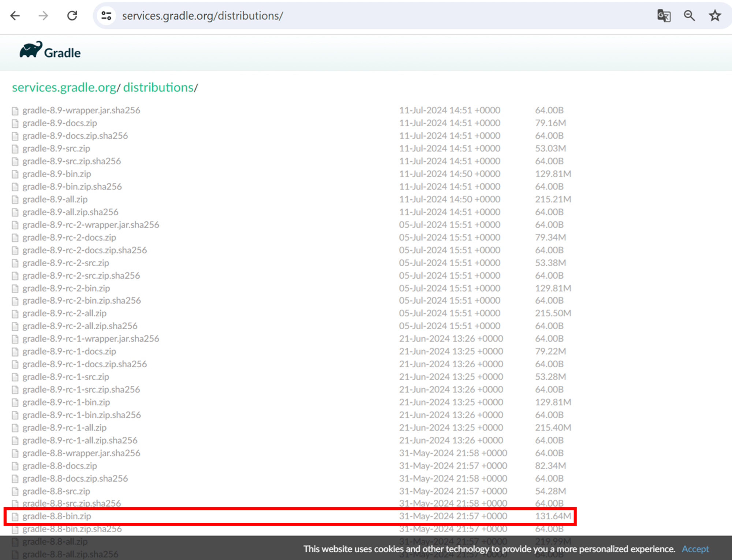Open gradle-8.9-rc-2-wrapper.jar.sha256

click(91, 225)
